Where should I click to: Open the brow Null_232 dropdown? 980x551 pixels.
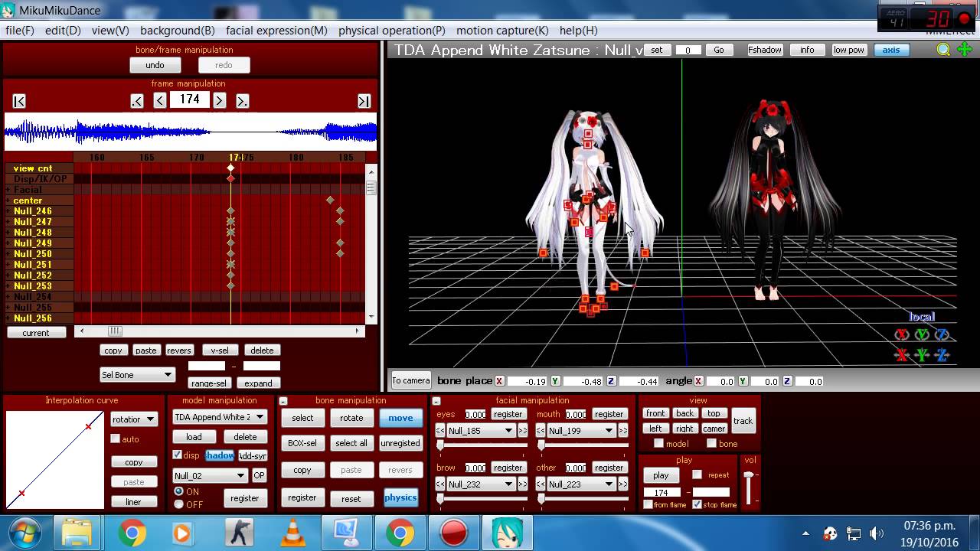[x=480, y=484]
